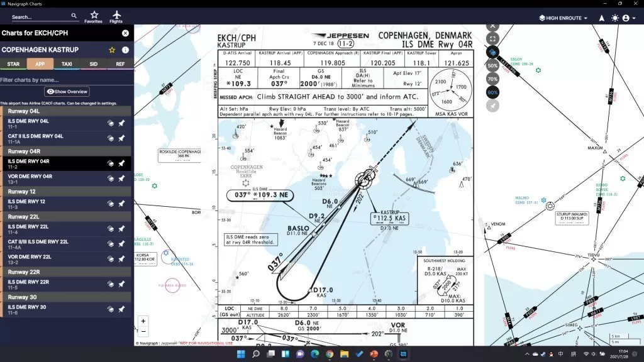
Task: Switch to the STAR tab
Action: click(x=13, y=64)
